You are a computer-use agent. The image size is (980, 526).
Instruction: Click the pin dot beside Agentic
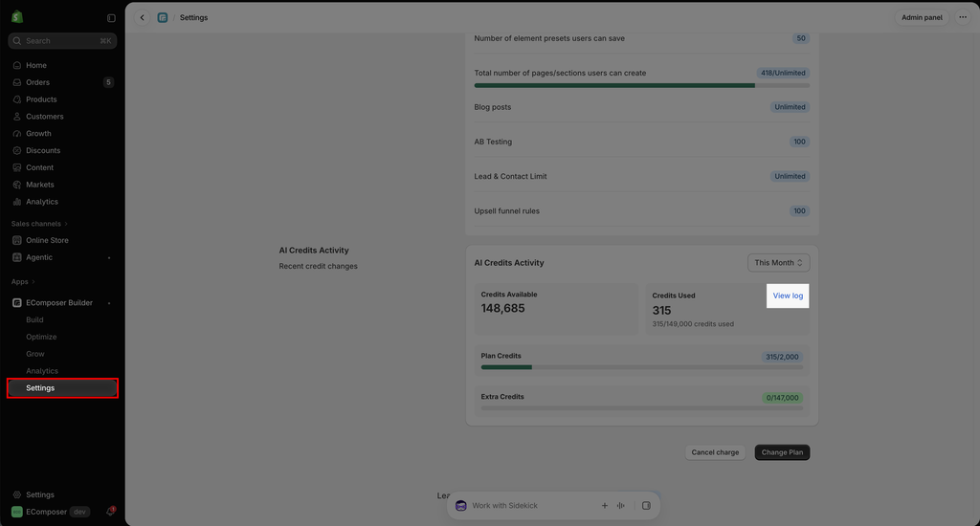coord(109,258)
